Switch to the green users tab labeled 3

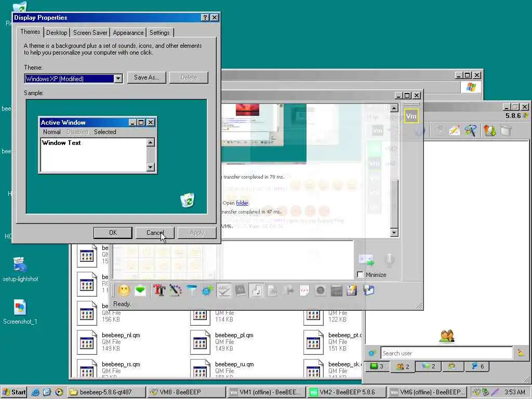tap(376, 366)
